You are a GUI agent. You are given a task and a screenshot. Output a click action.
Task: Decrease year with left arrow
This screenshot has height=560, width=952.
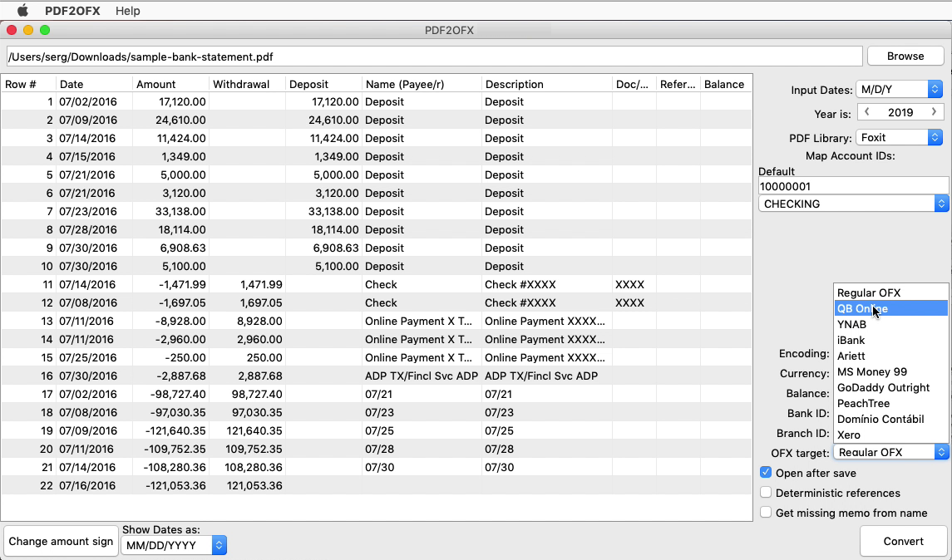pyautogui.click(x=867, y=111)
